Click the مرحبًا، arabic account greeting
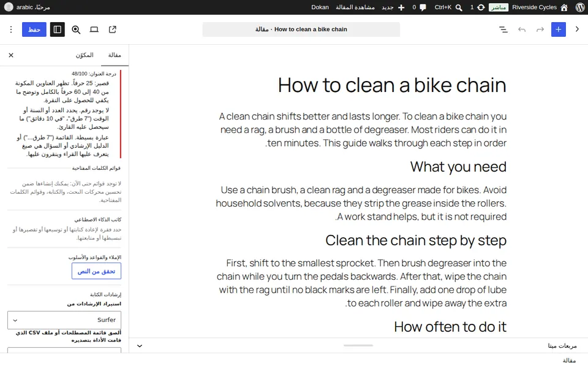This screenshot has height=368, width=588. 33,7
